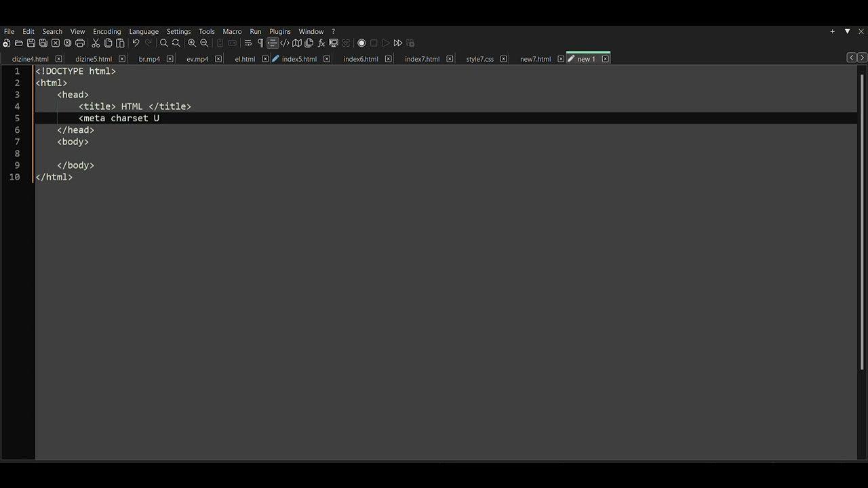The image size is (868, 488).
Task: Click the Close file toolbar icon
Action: [x=56, y=43]
